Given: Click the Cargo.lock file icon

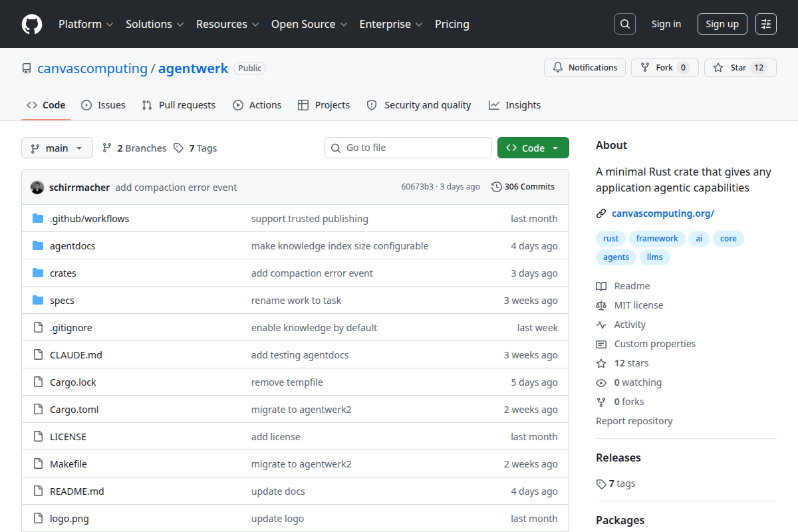Looking at the screenshot, I should click(38, 382).
